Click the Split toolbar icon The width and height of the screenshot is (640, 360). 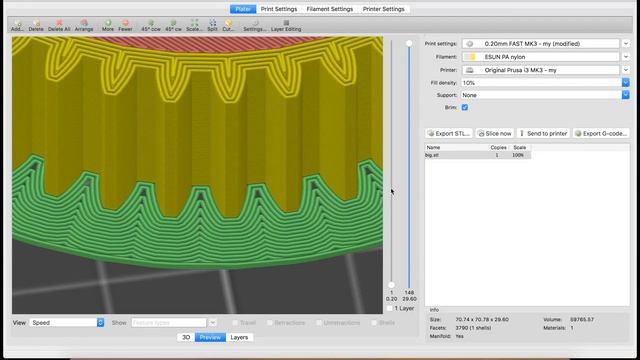212,25
